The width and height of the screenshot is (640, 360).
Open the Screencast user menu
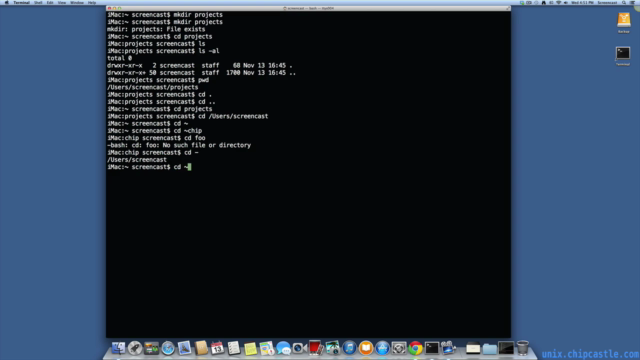pos(607,3)
